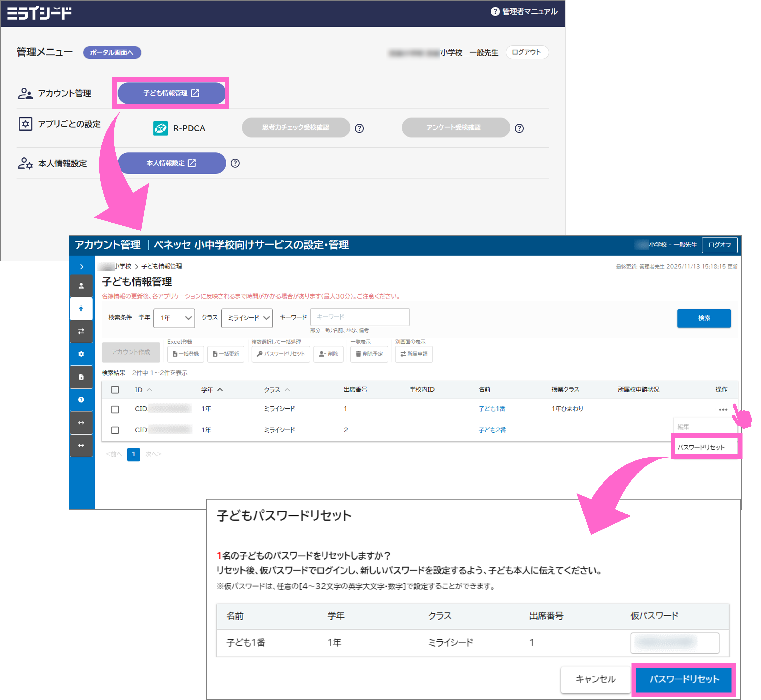Toggle the select-all checkbox in table header

pyautogui.click(x=115, y=390)
